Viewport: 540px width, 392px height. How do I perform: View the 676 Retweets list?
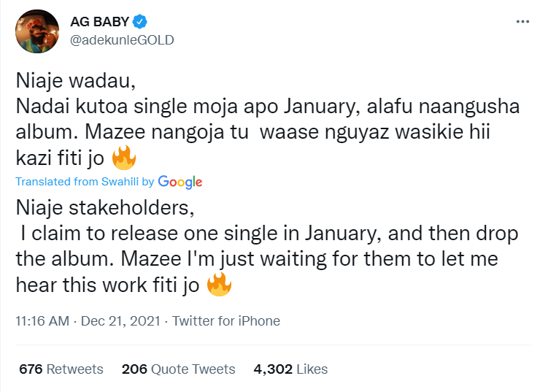61,369
